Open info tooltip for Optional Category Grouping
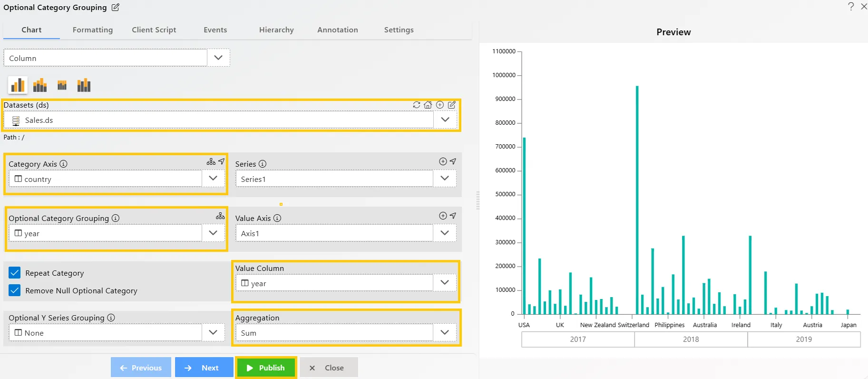Viewport: 868px width, 379px height. tap(116, 218)
